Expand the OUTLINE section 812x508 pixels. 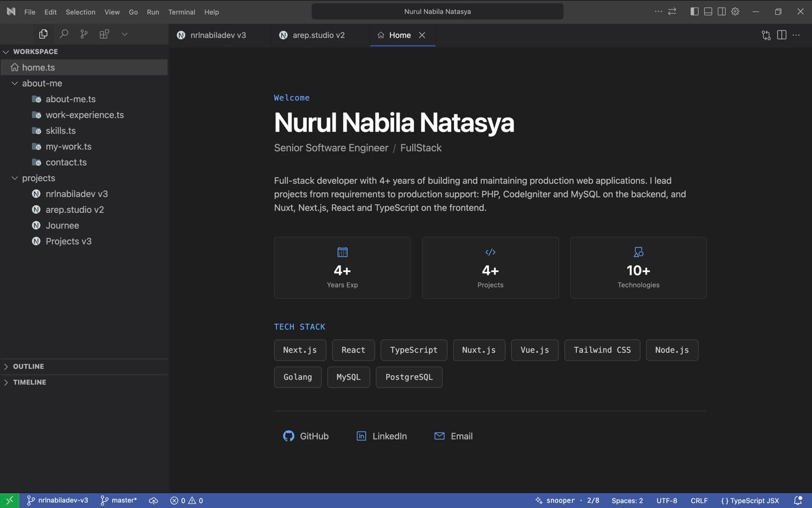click(x=84, y=366)
